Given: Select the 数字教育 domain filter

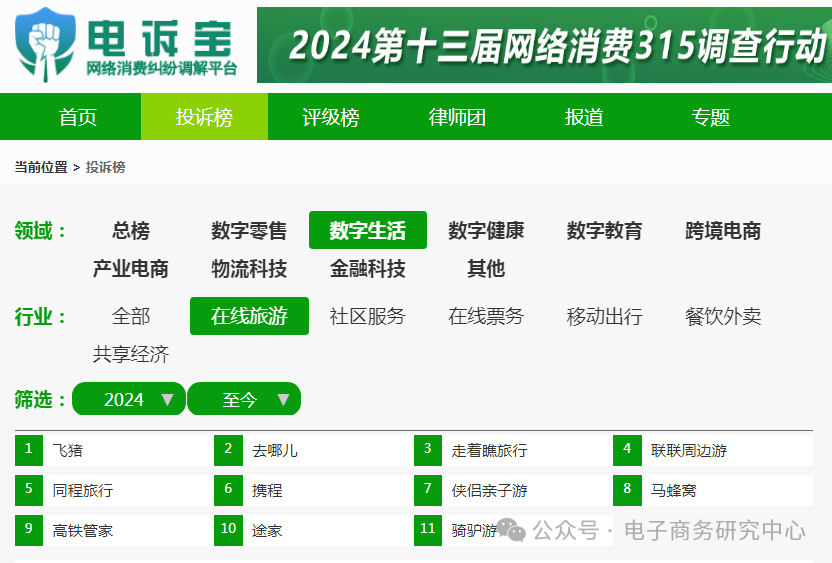Looking at the screenshot, I should pos(604,230).
